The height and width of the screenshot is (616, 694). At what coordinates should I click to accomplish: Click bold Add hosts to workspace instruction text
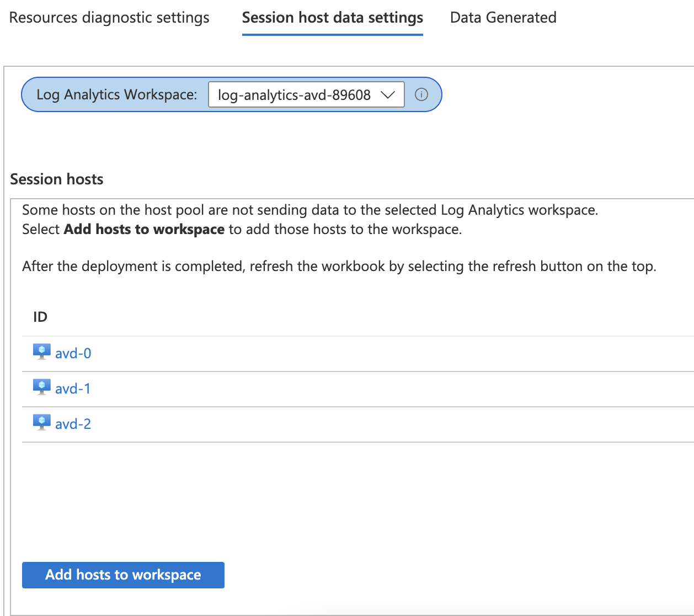[x=144, y=229]
